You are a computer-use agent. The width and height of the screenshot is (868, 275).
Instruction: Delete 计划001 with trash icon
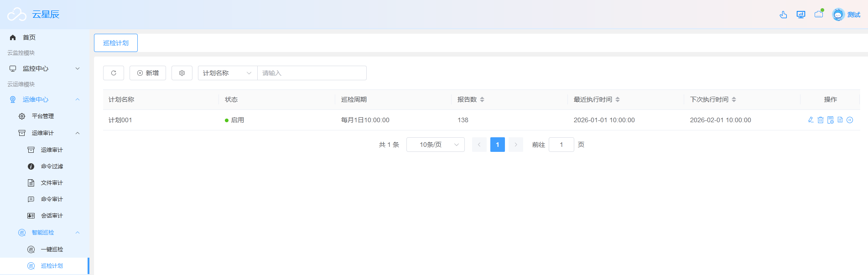[x=821, y=120]
